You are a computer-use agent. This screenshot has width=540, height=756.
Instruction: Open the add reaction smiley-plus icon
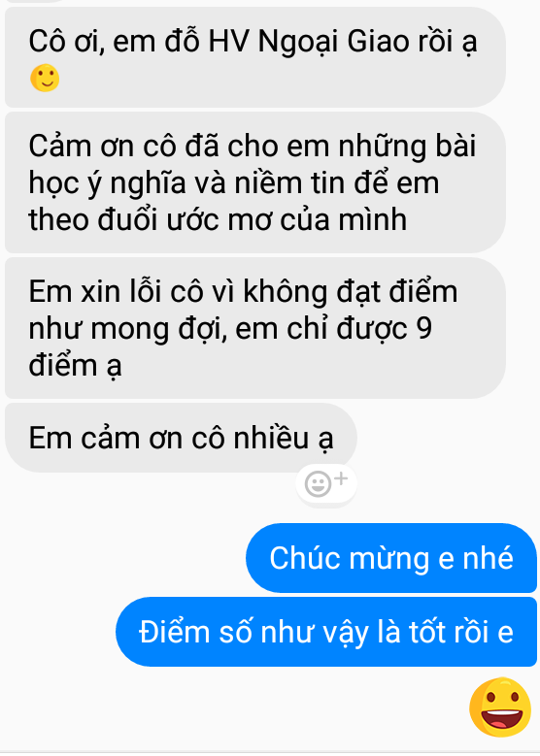click(325, 483)
